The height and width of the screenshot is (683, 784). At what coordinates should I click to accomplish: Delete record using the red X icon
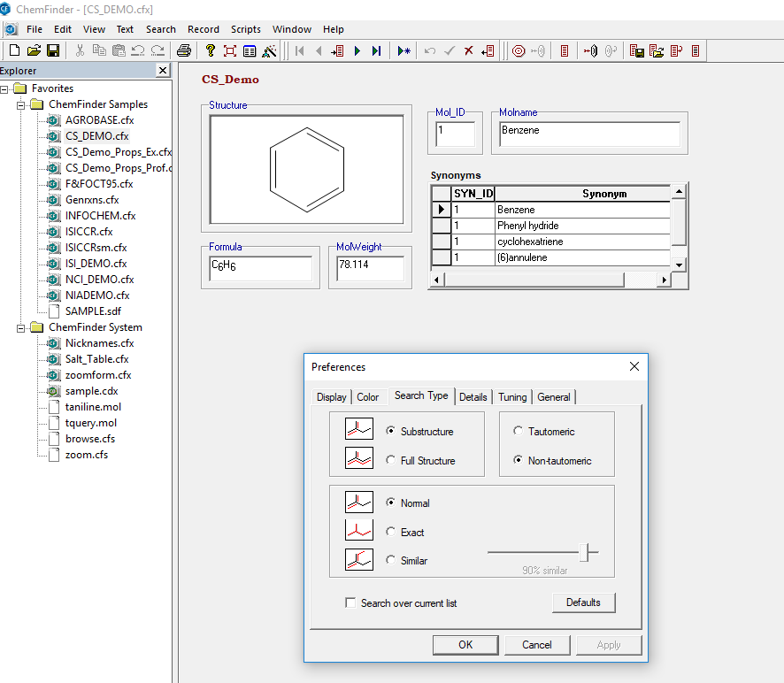pyautogui.click(x=468, y=50)
